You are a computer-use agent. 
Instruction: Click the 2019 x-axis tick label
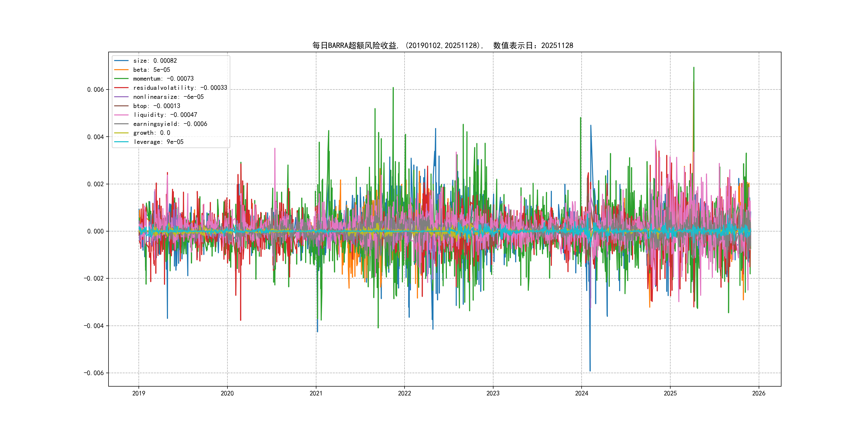click(139, 393)
